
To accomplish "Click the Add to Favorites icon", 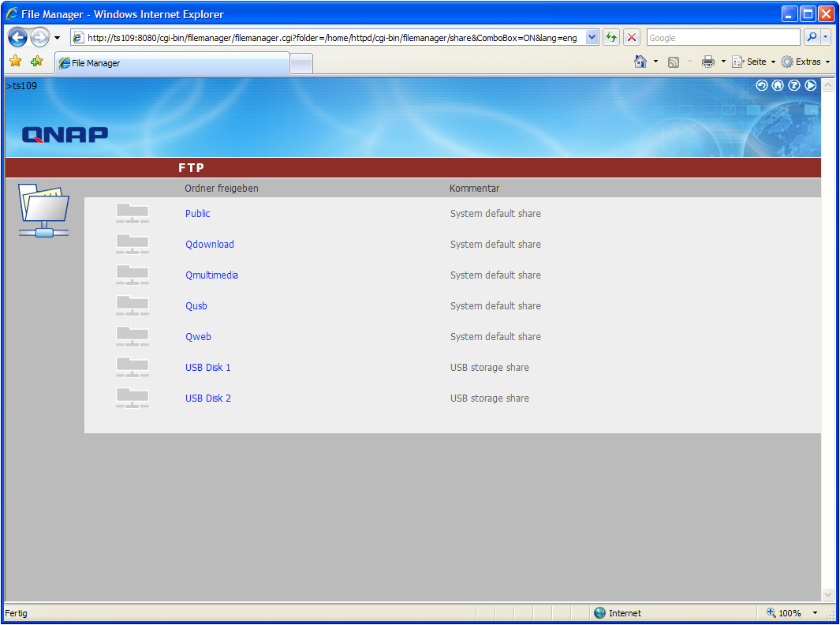I will click(36, 62).
